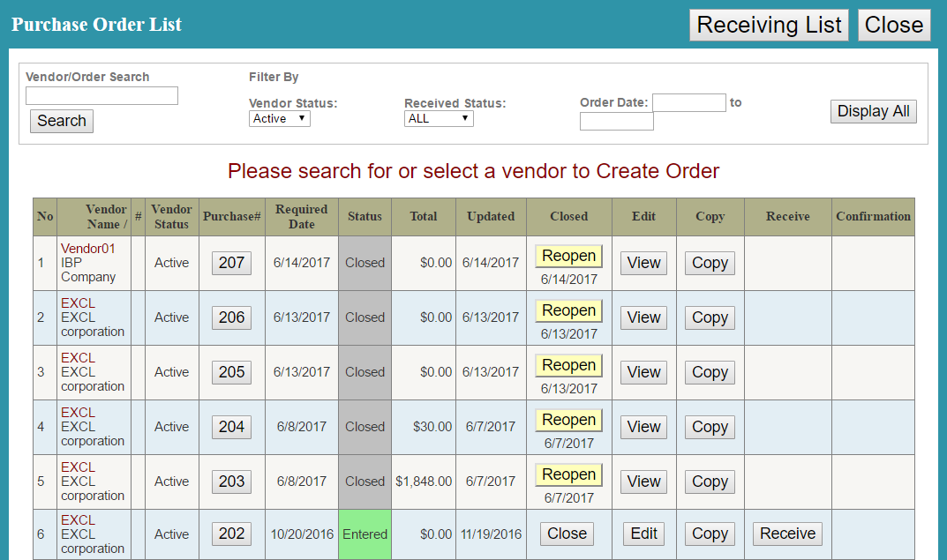Expand the Vendor Status dropdown
The image size is (947, 560).
click(279, 118)
